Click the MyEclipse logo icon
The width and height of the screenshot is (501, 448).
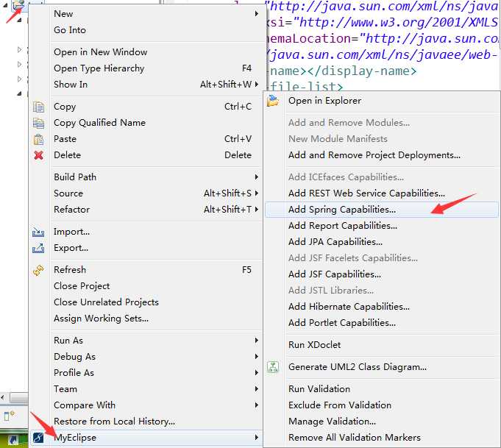coord(38,438)
